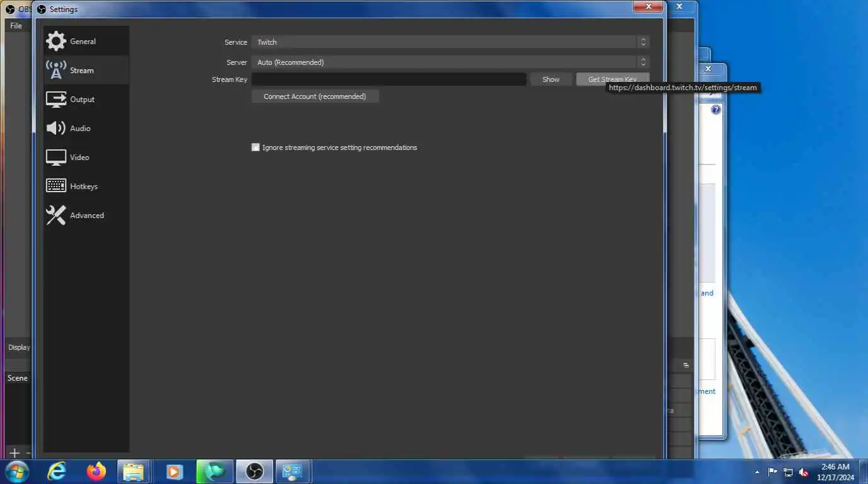The width and height of the screenshot is (868, 484).
Task: Open the File menu in OBS window
Action: coord(16,26)
